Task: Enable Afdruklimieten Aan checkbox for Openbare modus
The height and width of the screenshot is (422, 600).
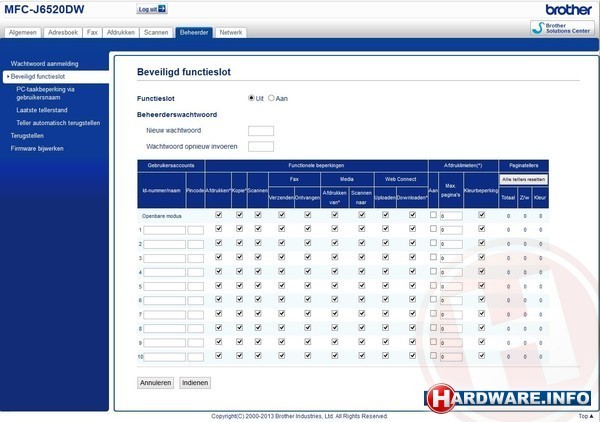Action: 433,215
